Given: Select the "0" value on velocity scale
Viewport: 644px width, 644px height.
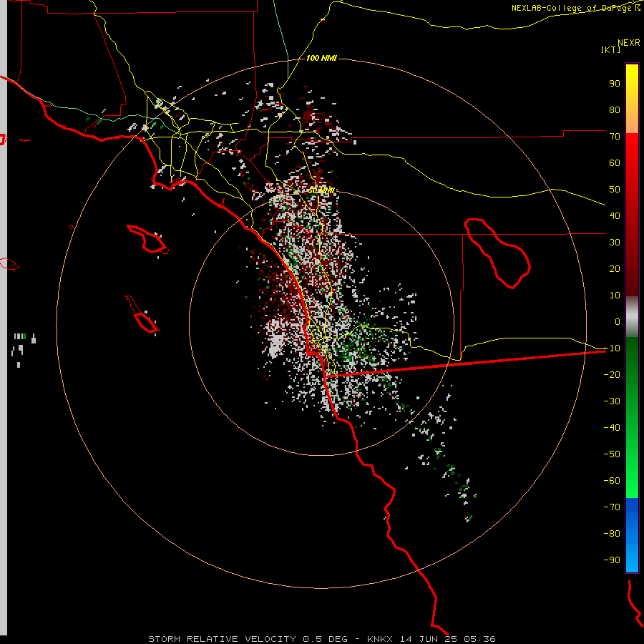Looking at the screenshot, I should 618,321.
